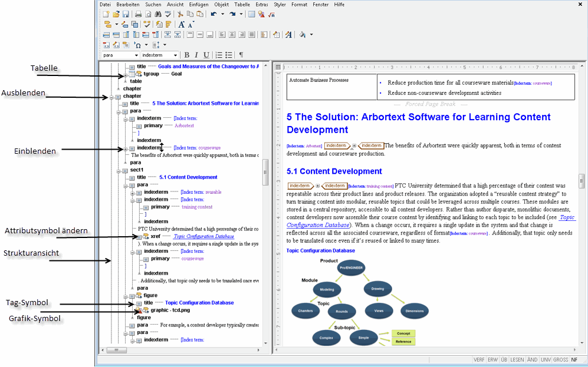Toggle the bulleted list button

229,55
